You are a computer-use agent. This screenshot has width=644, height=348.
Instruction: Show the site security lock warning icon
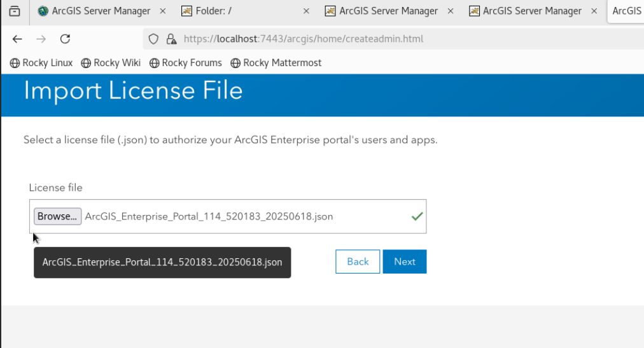coord(171,39)
